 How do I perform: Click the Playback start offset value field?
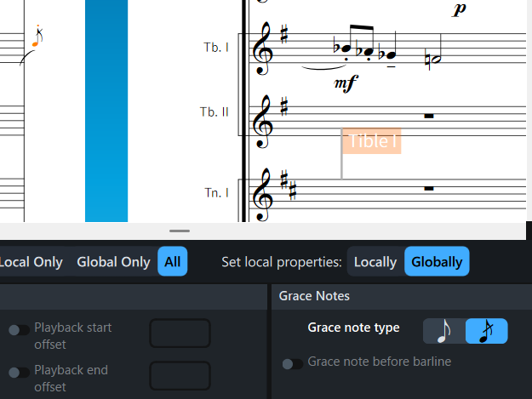(x=180, y=333)
